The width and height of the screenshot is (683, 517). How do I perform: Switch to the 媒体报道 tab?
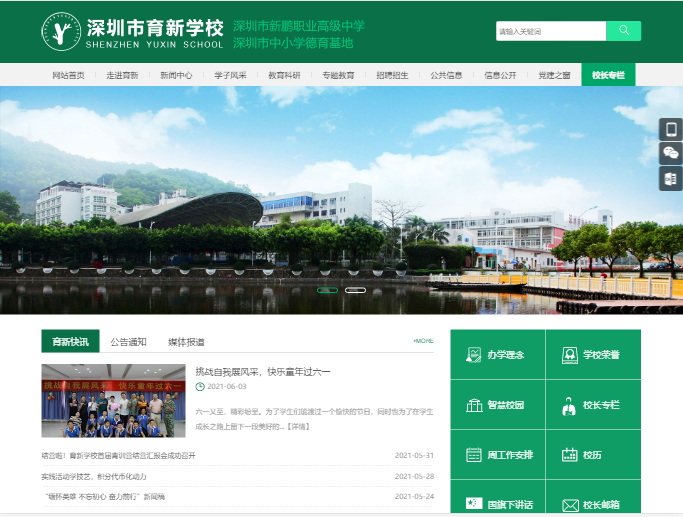186,342
